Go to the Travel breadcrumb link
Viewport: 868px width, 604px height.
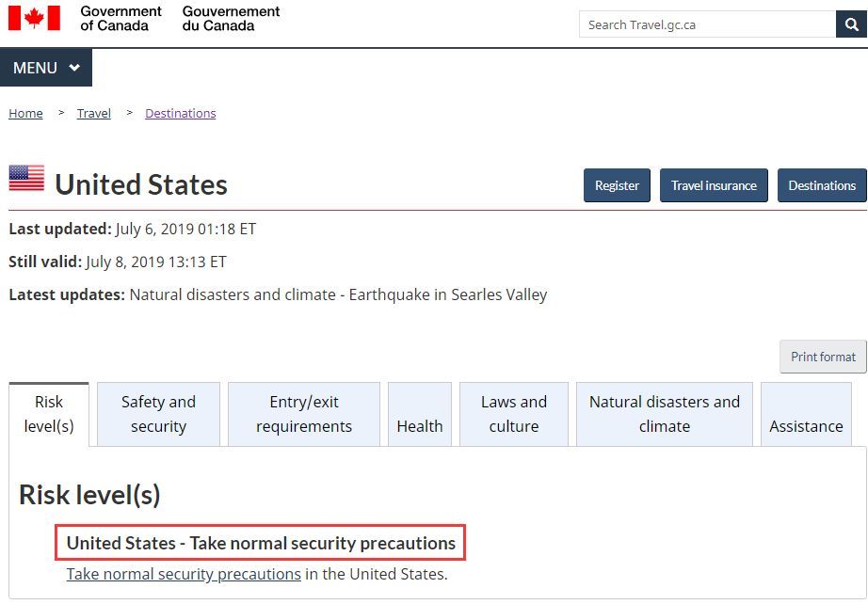[93, 114]
